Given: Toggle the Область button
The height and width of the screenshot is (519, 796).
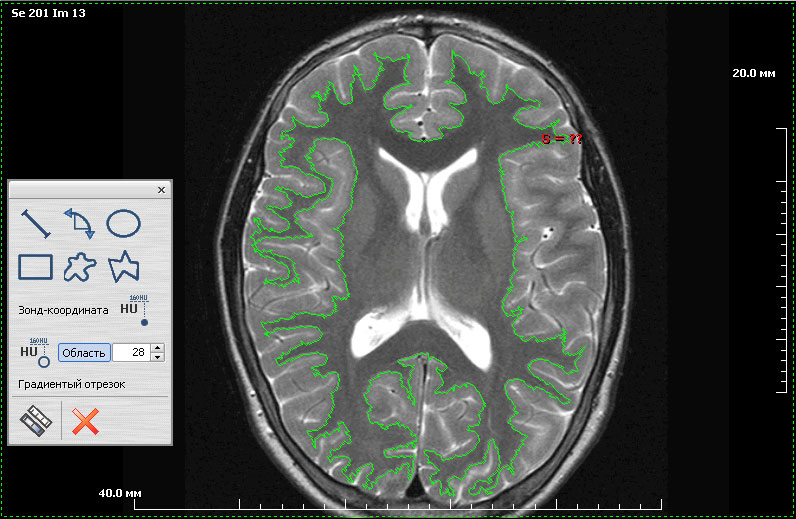Looking at the screenshot, I should [x=84, y=352].
